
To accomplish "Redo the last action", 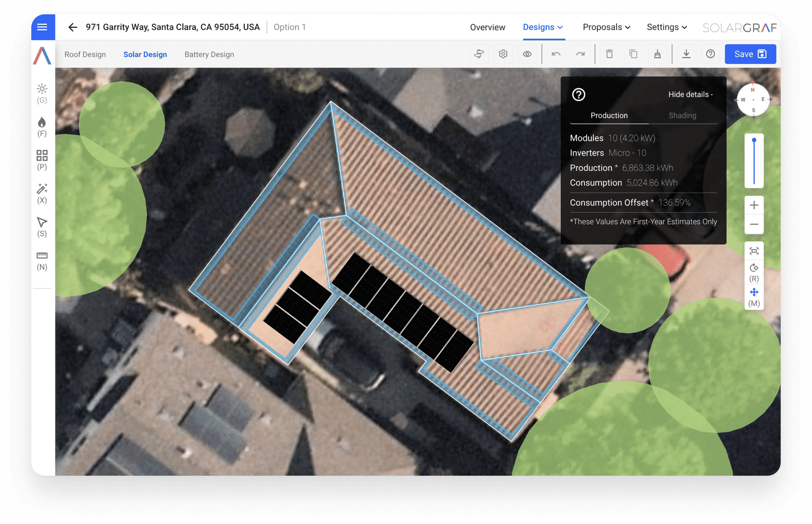I will [580, 54].
